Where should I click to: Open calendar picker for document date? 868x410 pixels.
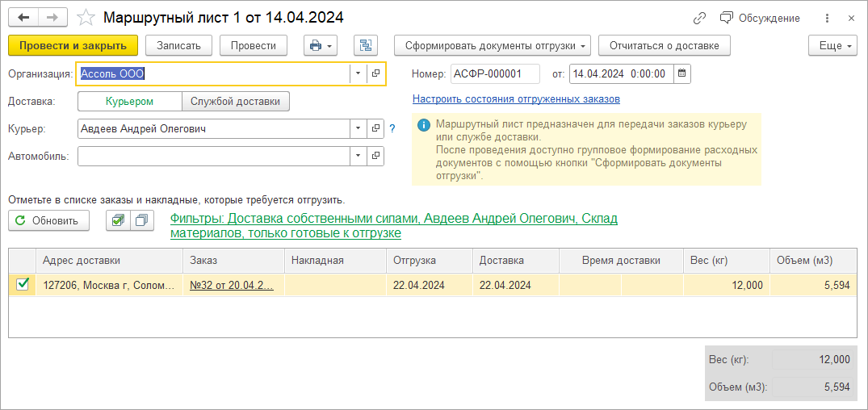click(682, 74)
